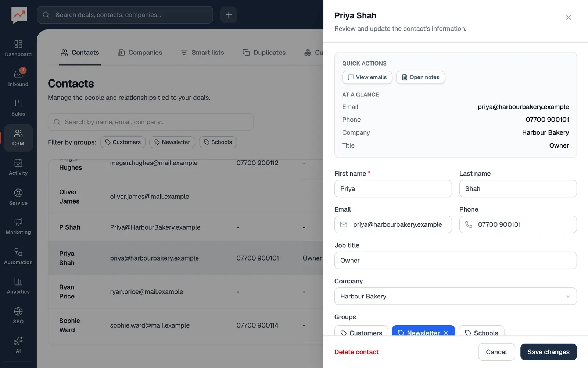Click the Job title field containing Owner

(455, 261)
